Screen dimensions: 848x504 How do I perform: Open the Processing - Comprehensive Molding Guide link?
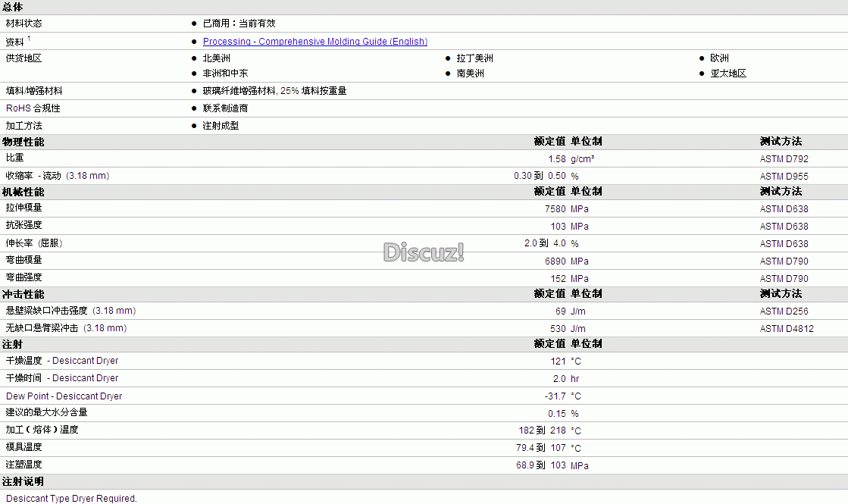point(314,42)
